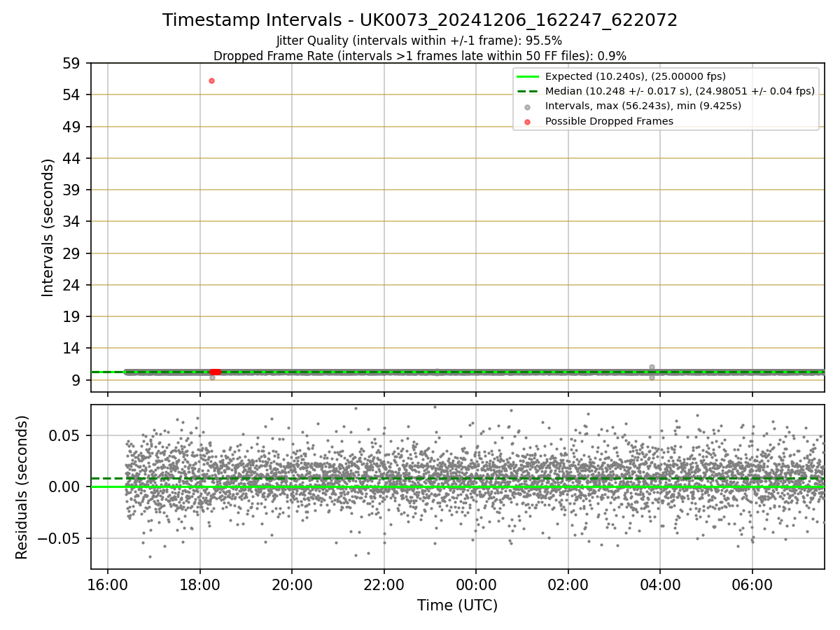Screen dimensions: 840x630
Task: Click the 44 tick label on the y-axis
Action: pyautogui.click(x=73, y=159)
